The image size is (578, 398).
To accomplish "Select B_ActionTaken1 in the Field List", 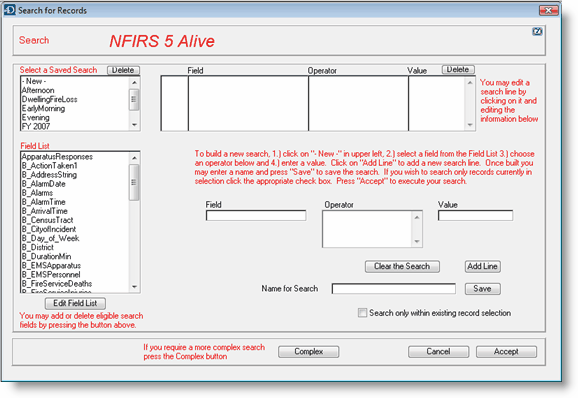I will tap(76, 166).
